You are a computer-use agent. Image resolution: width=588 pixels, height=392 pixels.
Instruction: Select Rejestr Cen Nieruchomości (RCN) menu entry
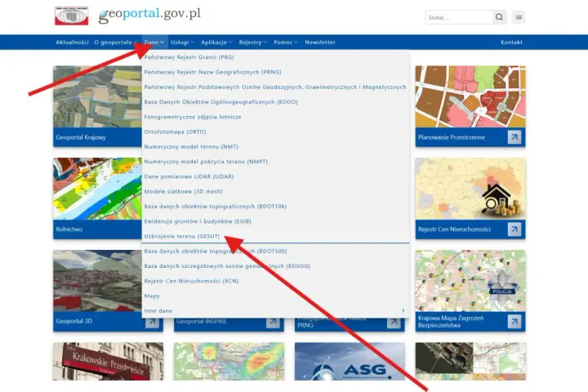(x=191, y=281)
